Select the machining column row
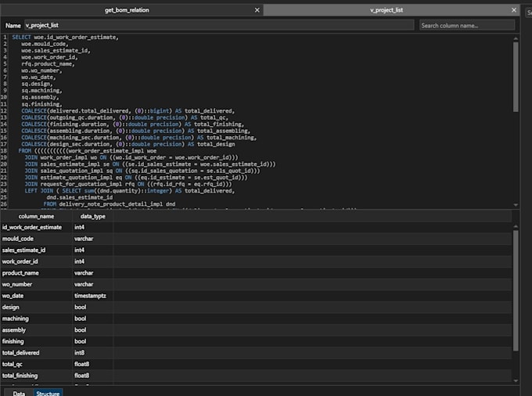 (256, 319)
